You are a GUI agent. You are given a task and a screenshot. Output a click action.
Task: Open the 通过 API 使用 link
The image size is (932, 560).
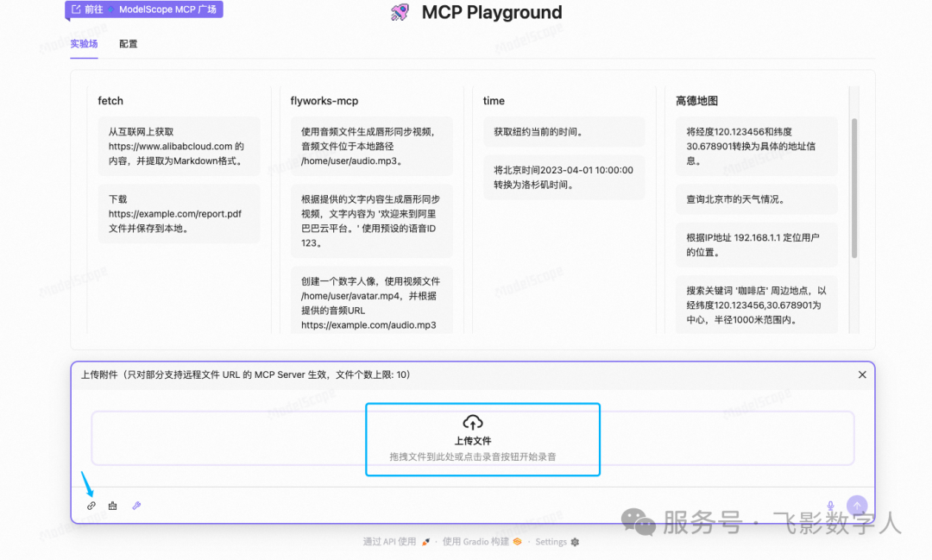pyautogui.click(x=396, y=542)
